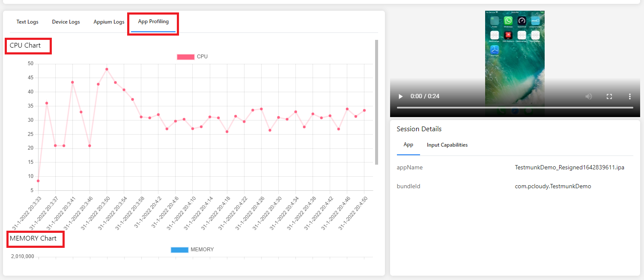Click the WhatsApp icon in the video
The width and height of the screenshot is (644, 280).
508,21
